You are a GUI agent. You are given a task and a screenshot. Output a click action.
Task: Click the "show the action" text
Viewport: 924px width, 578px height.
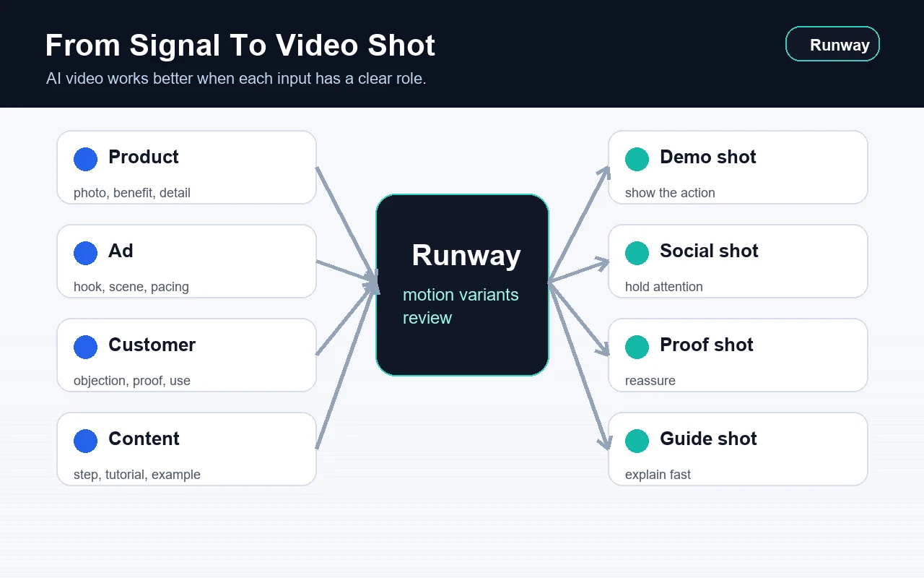click(670, 193)
